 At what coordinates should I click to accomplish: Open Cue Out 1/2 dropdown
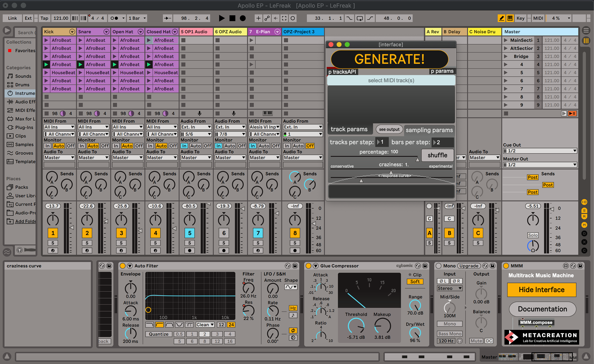click(x=540, y=151)
